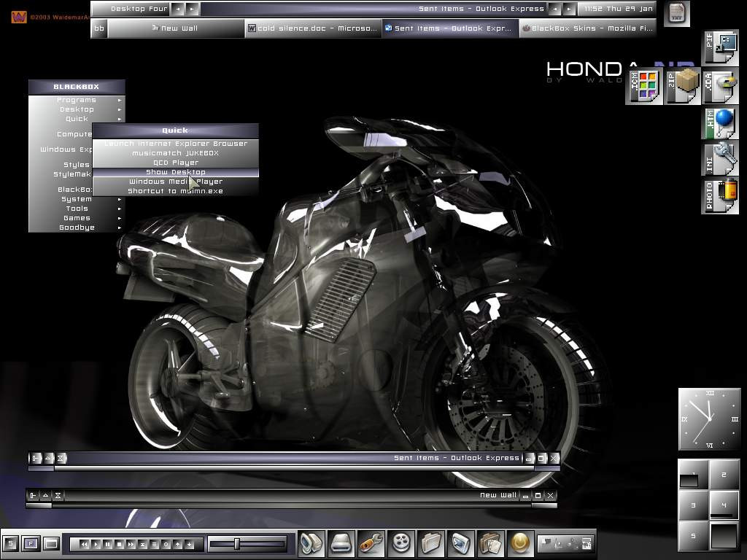The width and height of the screenshot is (747, 560).
Task: Toggle shade arrow on the Sent Items title bar
Action: pyautogui.click(x=48, y=458)
